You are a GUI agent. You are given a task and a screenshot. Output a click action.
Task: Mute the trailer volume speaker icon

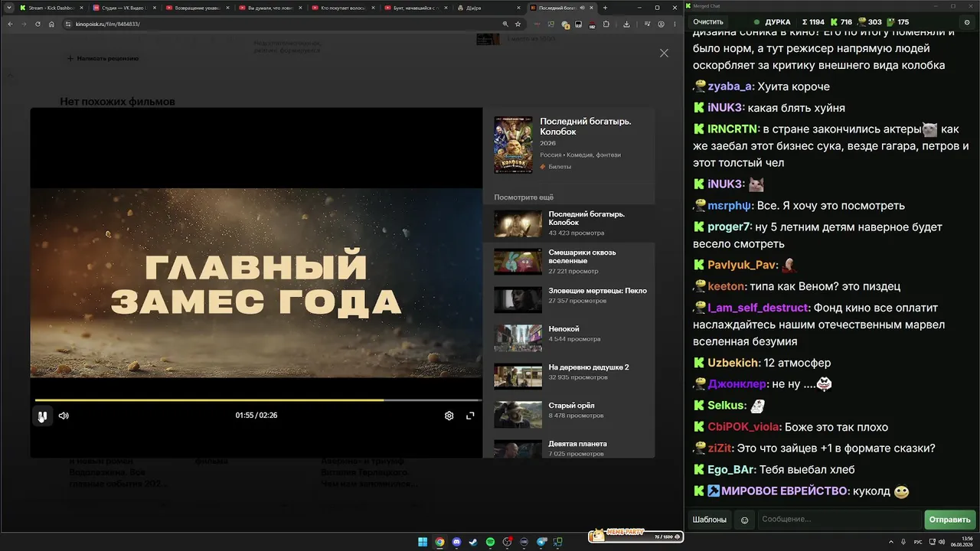coord(64,416)
